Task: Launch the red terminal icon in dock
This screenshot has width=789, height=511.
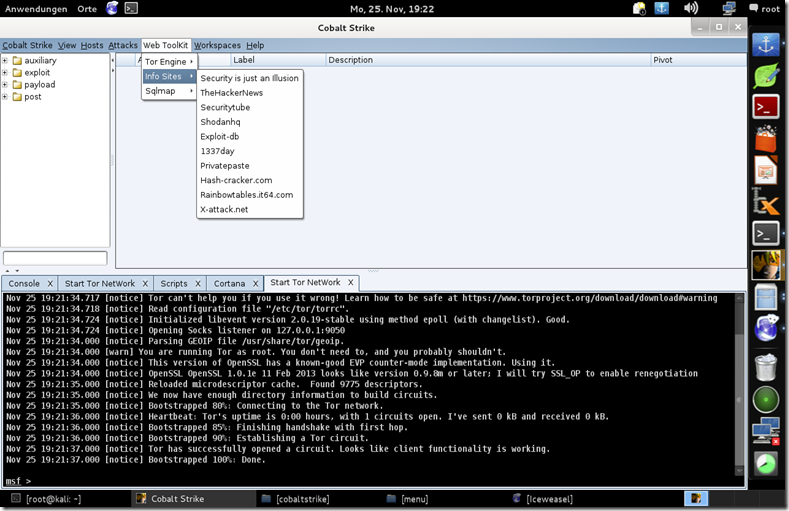Action: point(765,107)
